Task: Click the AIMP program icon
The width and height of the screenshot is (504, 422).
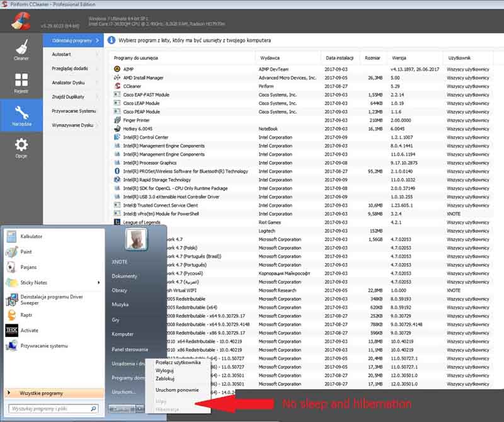Action: (117, 69)
